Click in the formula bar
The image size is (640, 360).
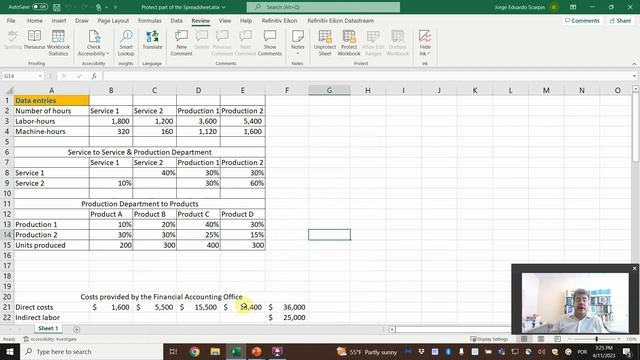(367, 76)
